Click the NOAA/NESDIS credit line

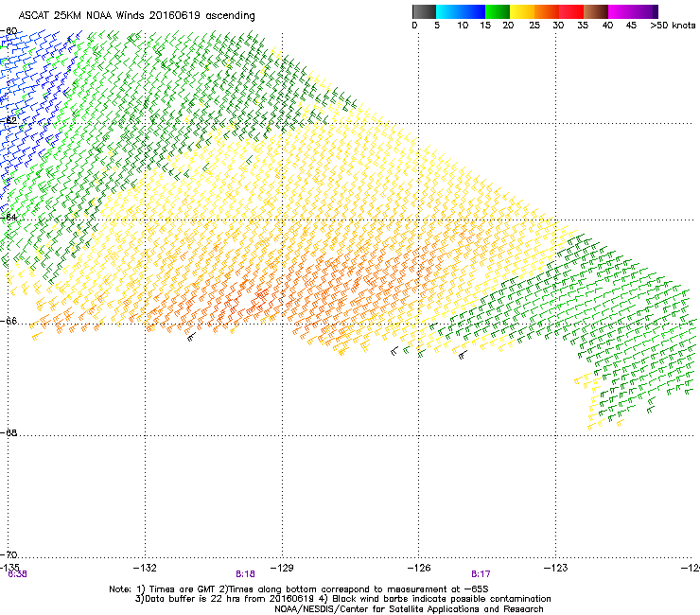click(x=409, y=609)
